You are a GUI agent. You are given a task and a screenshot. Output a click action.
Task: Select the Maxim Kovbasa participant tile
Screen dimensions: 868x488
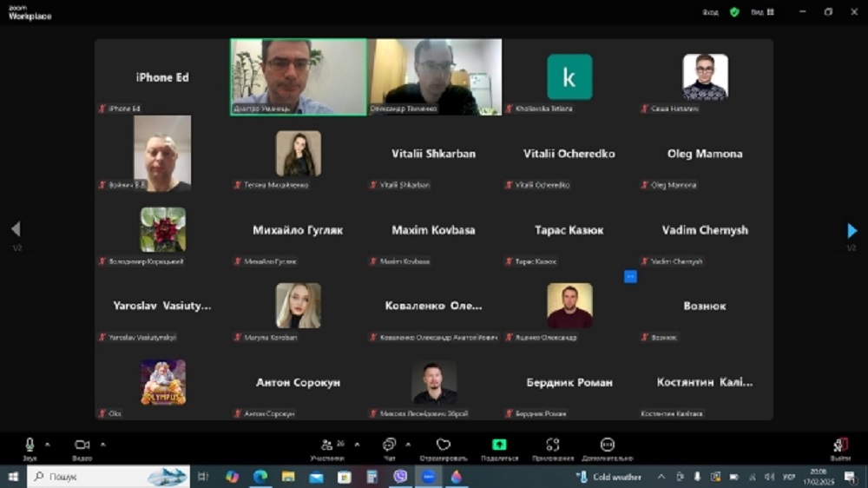coord(433,230)
